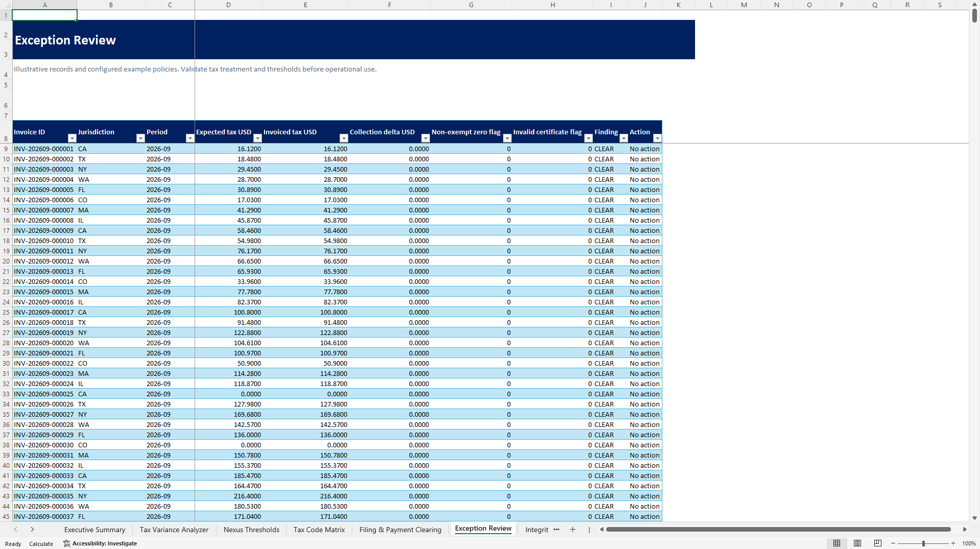Open the Tax Code Matrix sheet tab

(x=319, y=530)
